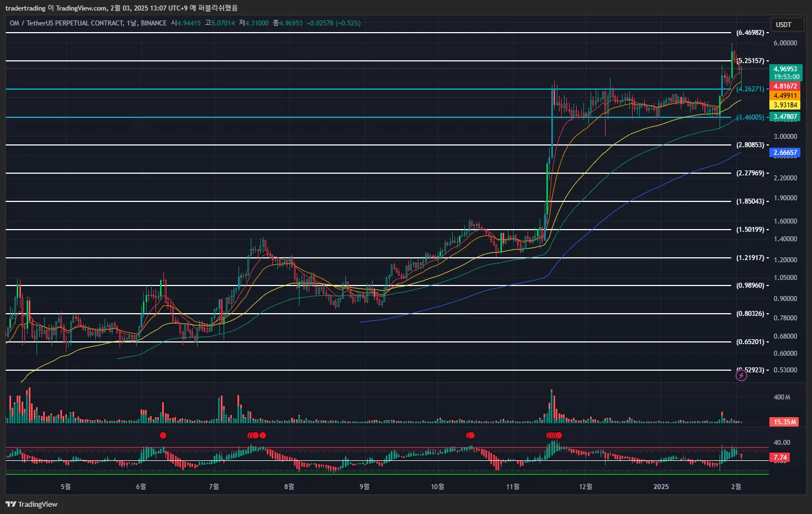Click the 10월 date on time axis

click(x=437, y=487)
